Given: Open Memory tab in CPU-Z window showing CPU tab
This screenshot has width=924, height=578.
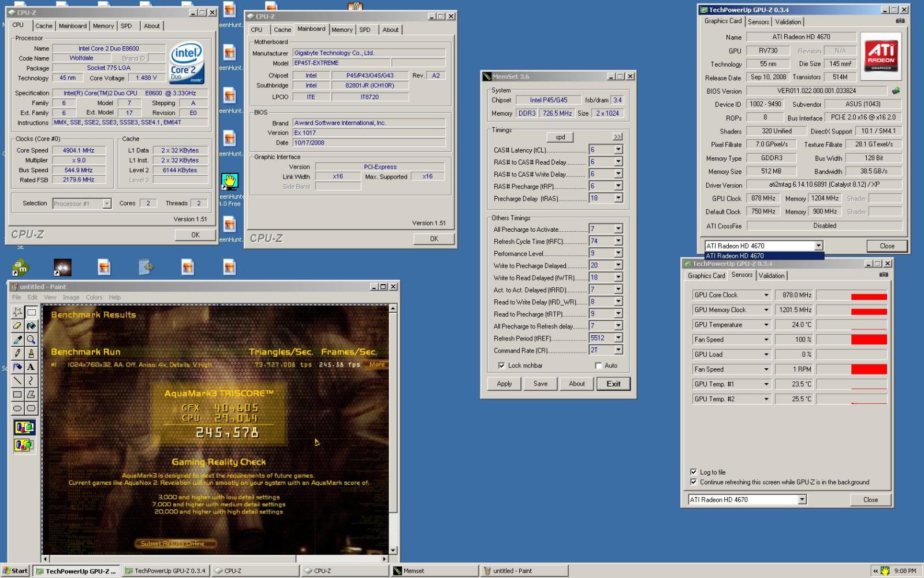Looking at the screenshot, I should click(x=103, y=26).
